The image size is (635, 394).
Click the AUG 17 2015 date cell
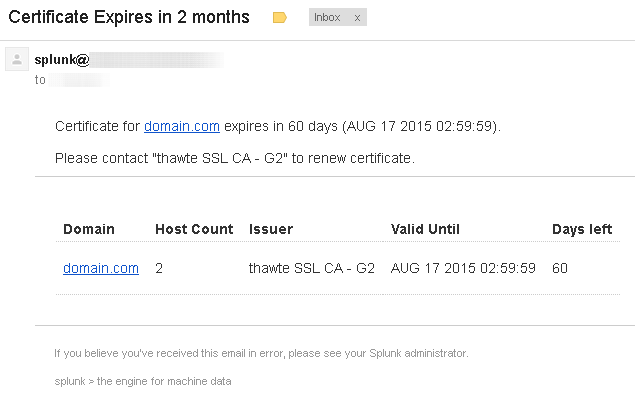pyautogui.click(x=463, y=268)
